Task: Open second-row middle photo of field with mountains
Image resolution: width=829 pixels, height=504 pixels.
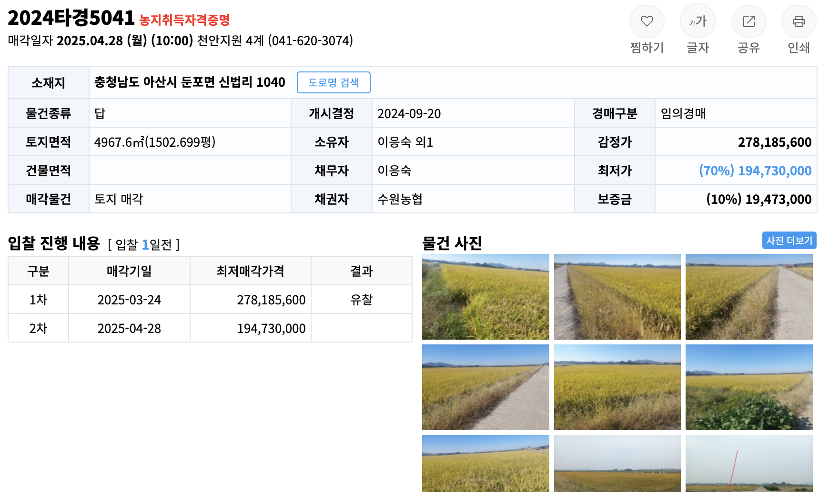Action: [617, 387]
